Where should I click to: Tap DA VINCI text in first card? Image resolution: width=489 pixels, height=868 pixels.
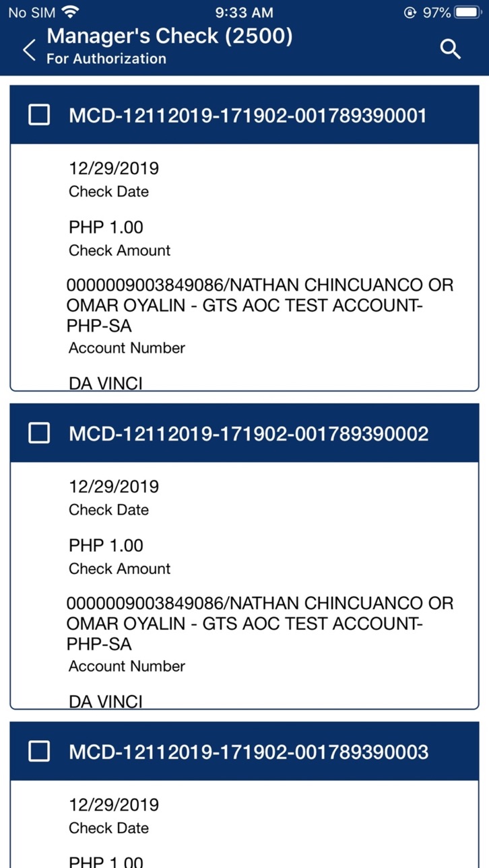tap(106, 384)
